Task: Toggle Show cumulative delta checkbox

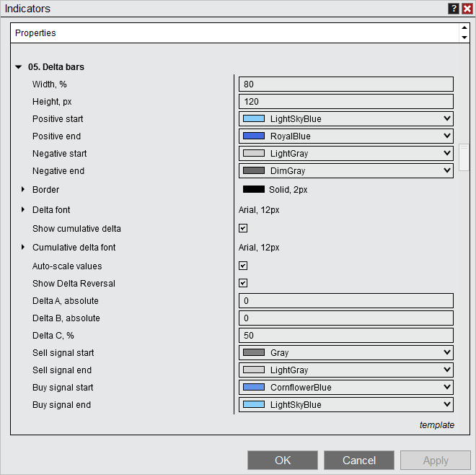Action: point(243,229)
